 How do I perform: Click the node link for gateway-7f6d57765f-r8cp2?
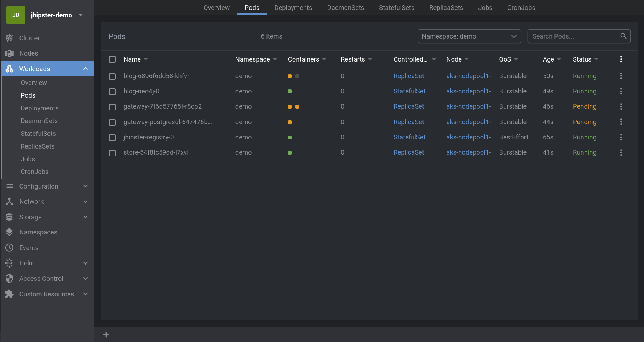(468, 106)
